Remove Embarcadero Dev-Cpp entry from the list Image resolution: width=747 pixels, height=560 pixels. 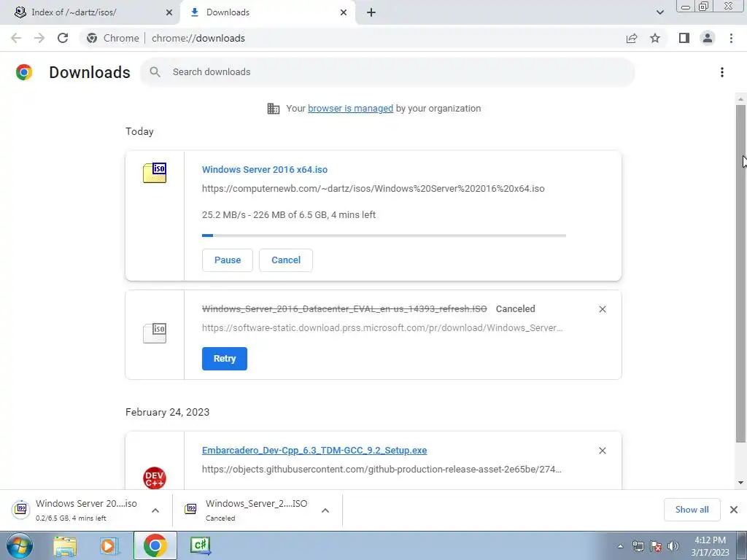click(x=602, y=451)
